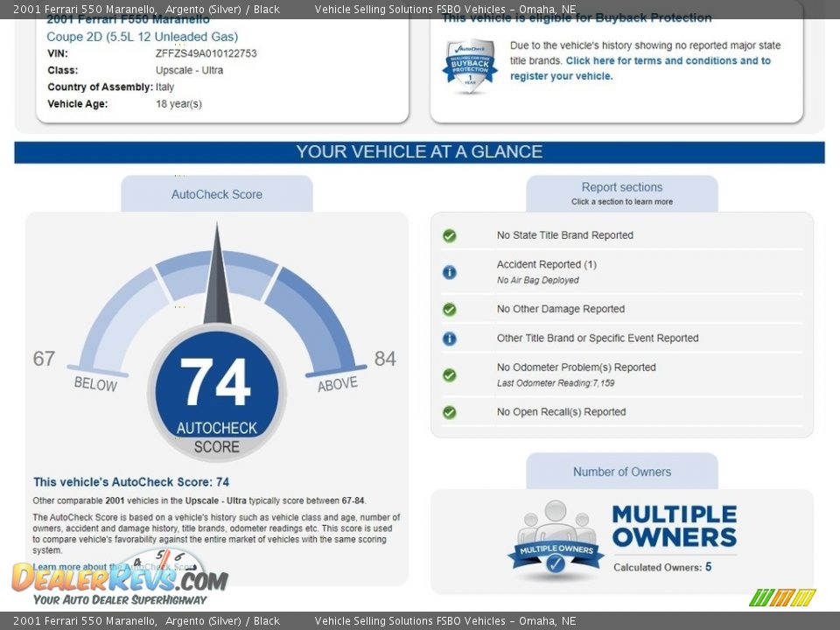The width and height of the screenshot is (840, 630).
Task: Select the AutoCheck Score tab header
Action: pos(217,194)
